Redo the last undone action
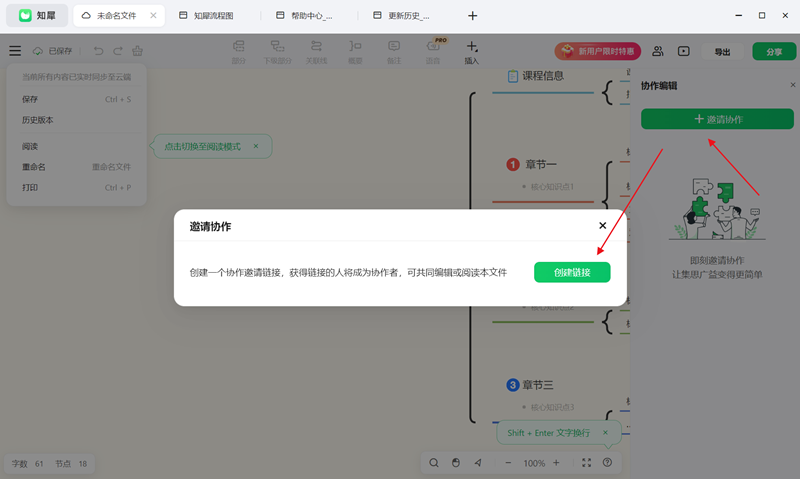This screenshot has width=800, height=479. pos(118,51)
